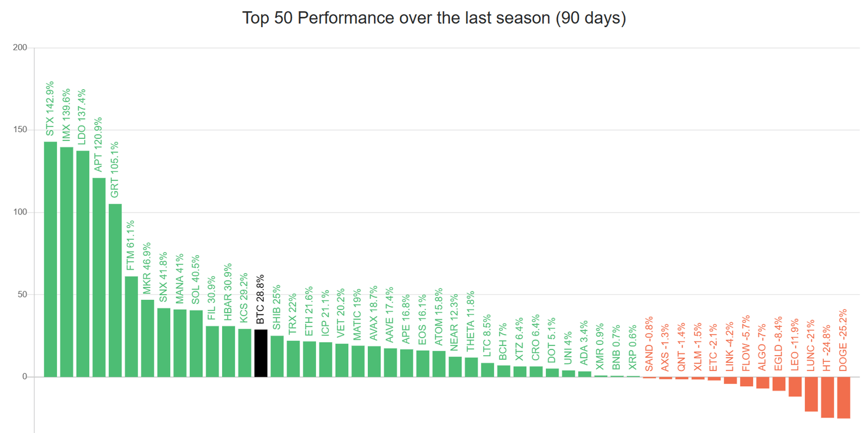
Task: Select the DOGE -25.2% red bar
Action: pos(843,397)
